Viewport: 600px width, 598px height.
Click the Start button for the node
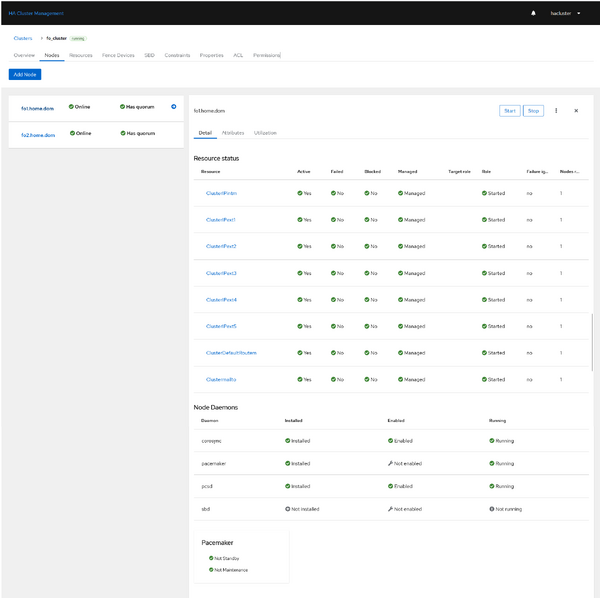tap(510, 111)
